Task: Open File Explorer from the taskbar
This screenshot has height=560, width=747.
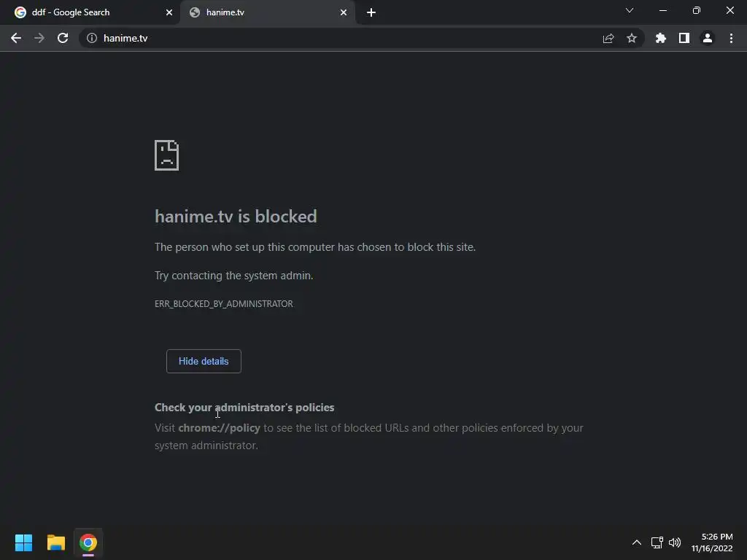Action: [56, 542]
